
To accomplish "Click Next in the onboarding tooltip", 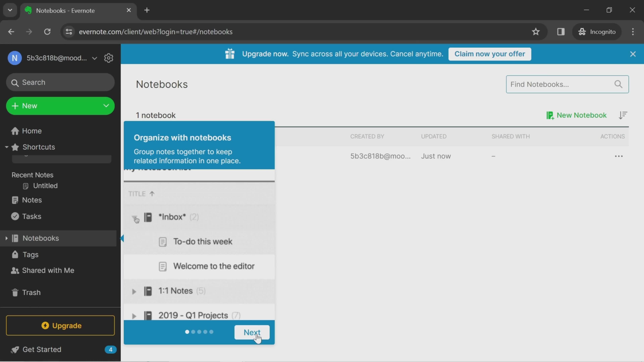I will (252, 332).
